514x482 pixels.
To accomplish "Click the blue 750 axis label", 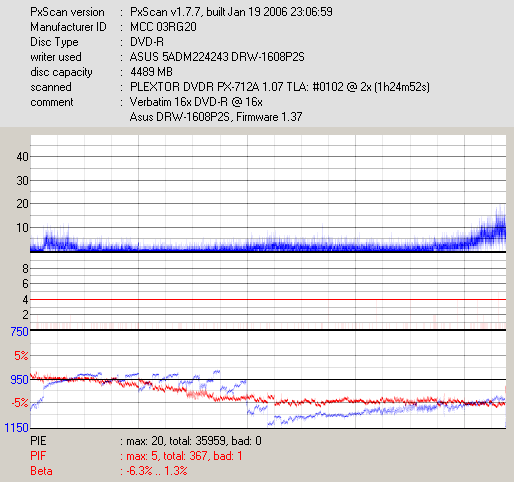I will pos(19,332).
